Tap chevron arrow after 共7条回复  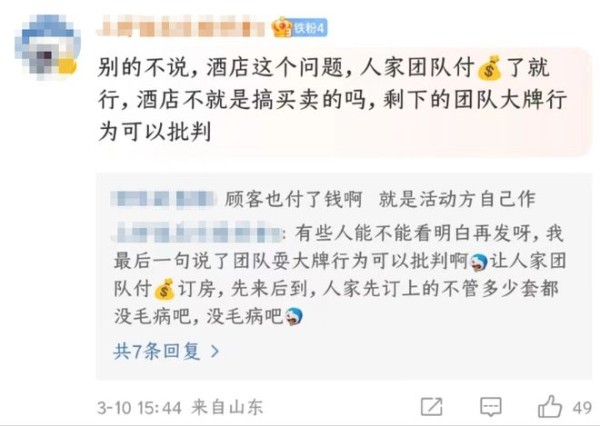215,351
